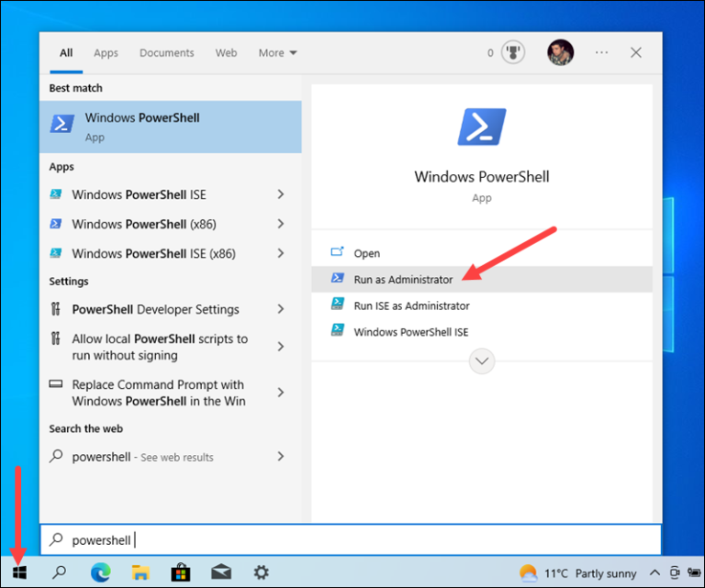Open PowerShell Developer Settings
The width and height of the screenshot is (705, 588).
[x=171, y=309]
